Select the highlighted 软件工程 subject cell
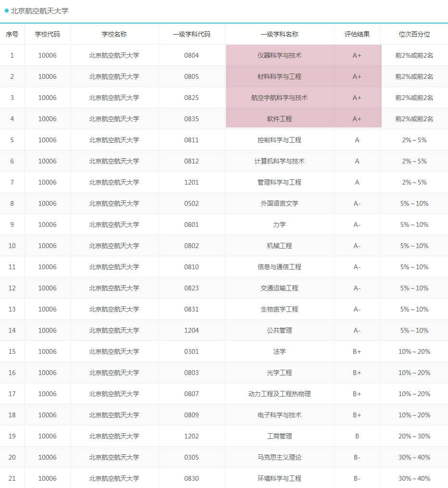Viewport: 448px width, 488px height. 279,119
